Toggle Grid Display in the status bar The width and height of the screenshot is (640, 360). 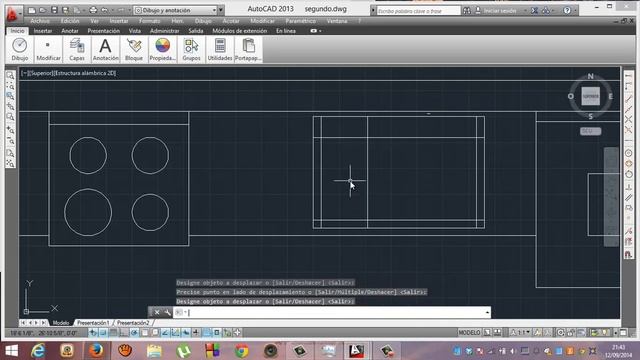click(113, 333)
